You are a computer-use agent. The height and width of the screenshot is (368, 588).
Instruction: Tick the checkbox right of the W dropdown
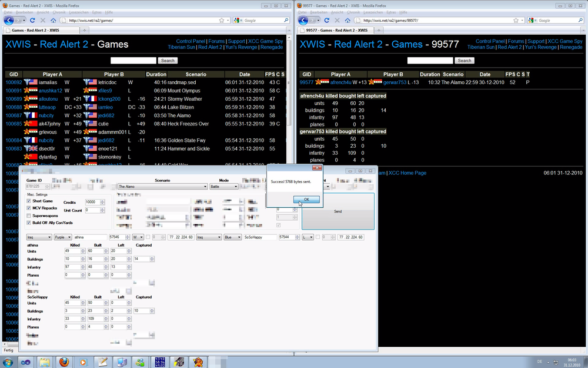pyautogui.click(x=148, y=237)
